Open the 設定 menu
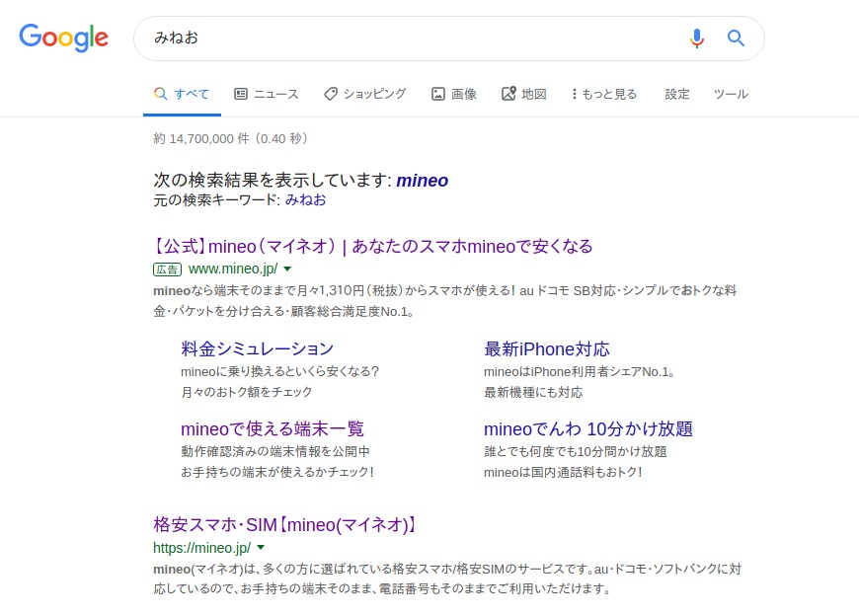859x616 pixels. pos(677,94)
